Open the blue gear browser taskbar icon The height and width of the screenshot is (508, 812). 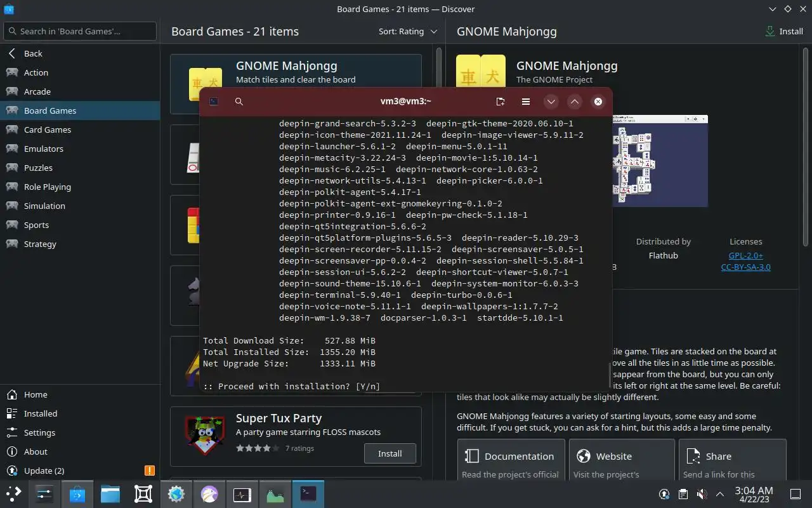(x=176, y=493)
